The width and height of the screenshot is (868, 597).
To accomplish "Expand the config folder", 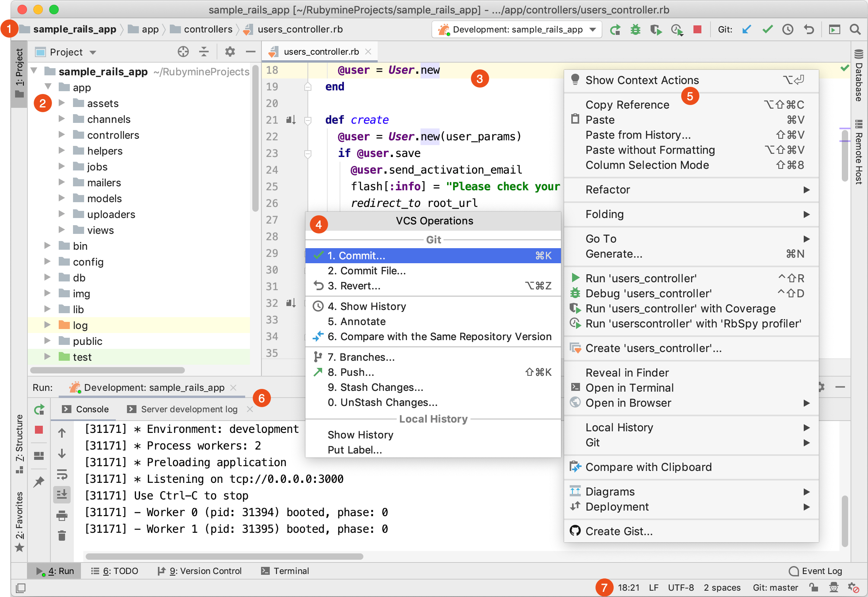I will coord(47,262).
